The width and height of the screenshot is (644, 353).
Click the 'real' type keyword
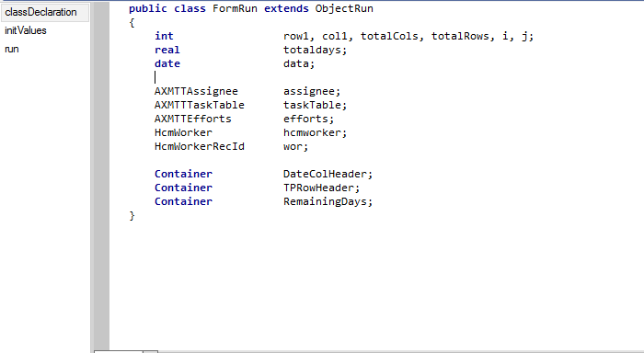[x=167, y=50]
